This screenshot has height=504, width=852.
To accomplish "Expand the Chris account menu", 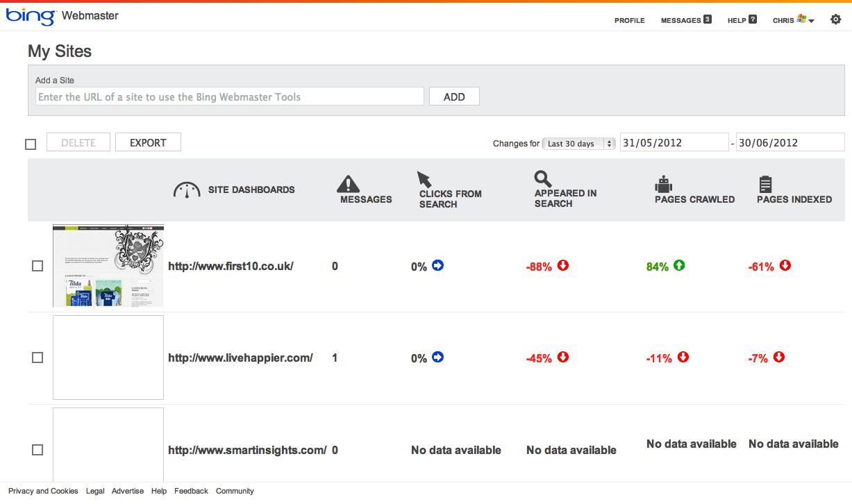I will click(793, 20).
